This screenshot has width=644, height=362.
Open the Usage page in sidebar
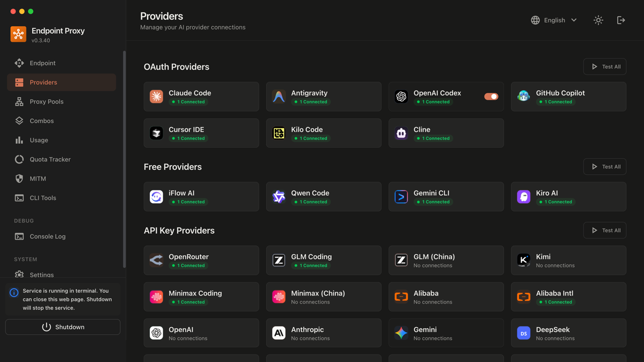62,141
